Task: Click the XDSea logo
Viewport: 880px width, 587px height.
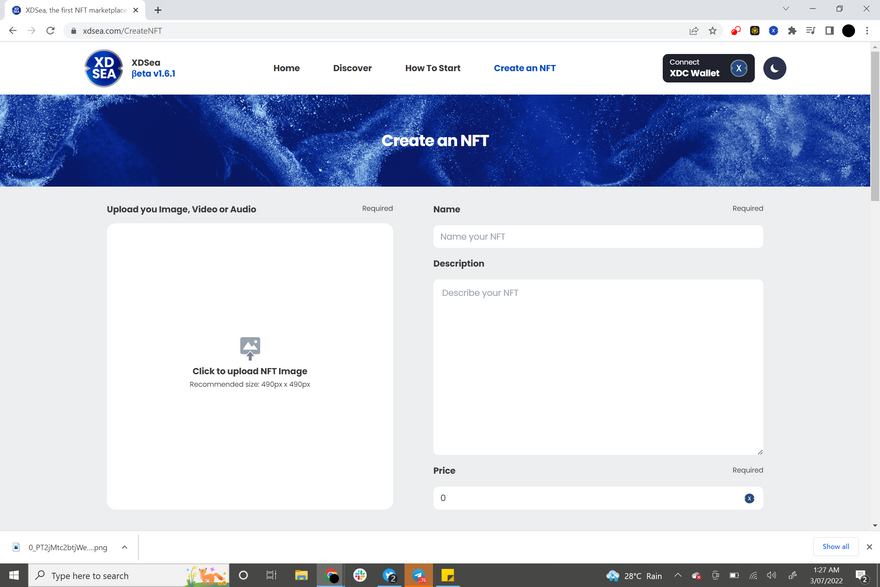Action: click(x=103, y=68)
